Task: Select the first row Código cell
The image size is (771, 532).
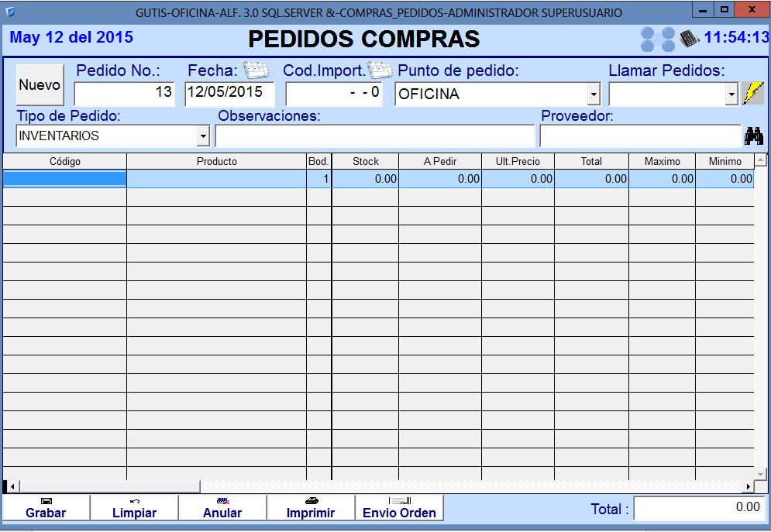Action: [x=64, y=179]
